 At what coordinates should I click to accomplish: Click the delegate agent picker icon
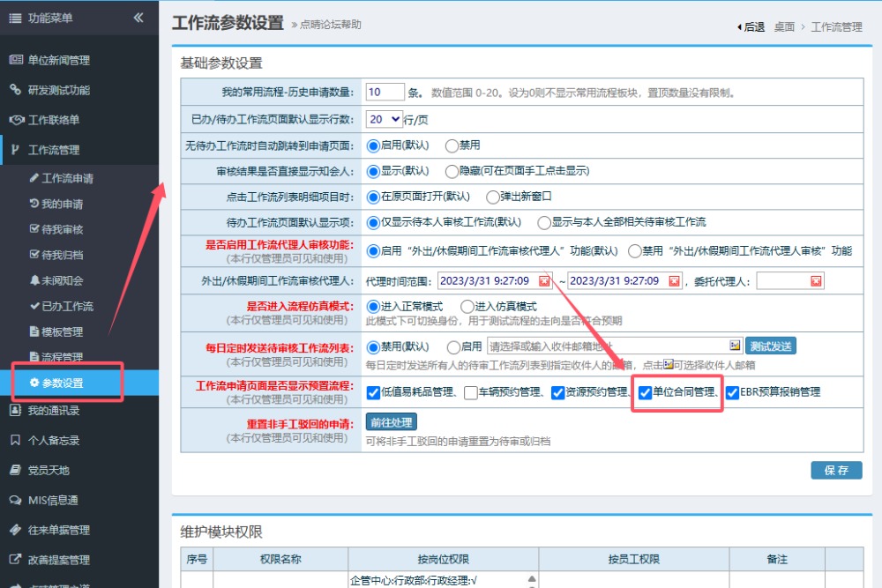pyautogui.click(x=817, y=281)
